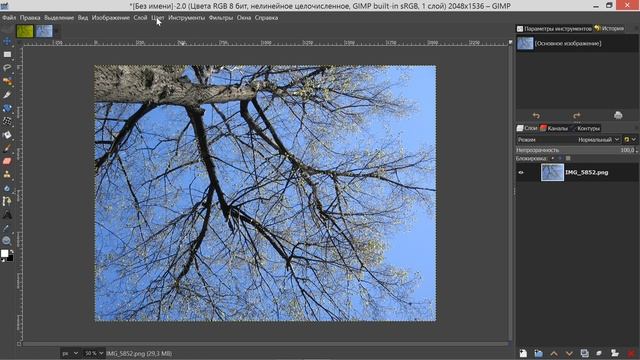The width and height of the screenshot is (640, 360).
Task: Open the px units dropdown in status bar
Action: [70, 353]
